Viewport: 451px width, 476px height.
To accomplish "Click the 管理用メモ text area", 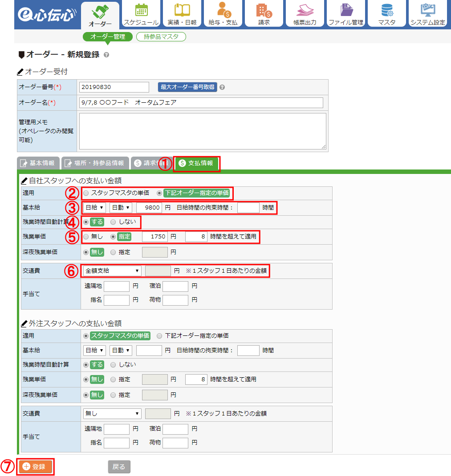I will pyautogui.click(x=203, y=131).
